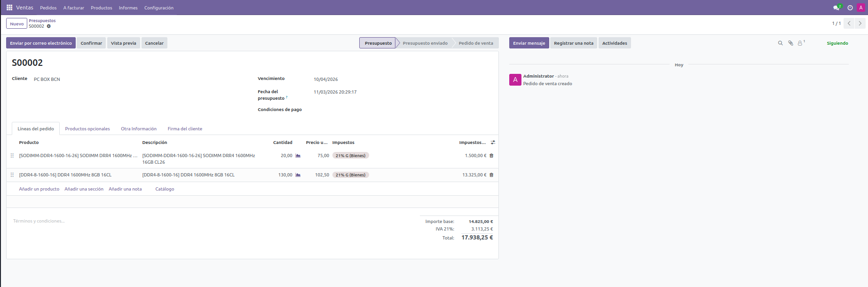The width and height of the screenshot is (868, 287).
Task: Expand the Informes menu
Action: click(128, 8)
